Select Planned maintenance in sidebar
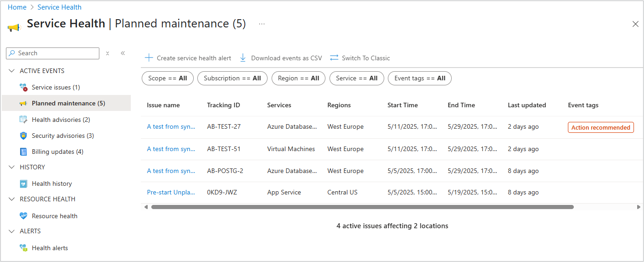The width and height of the screenshot is (644, 262). (x=68, y=103)
